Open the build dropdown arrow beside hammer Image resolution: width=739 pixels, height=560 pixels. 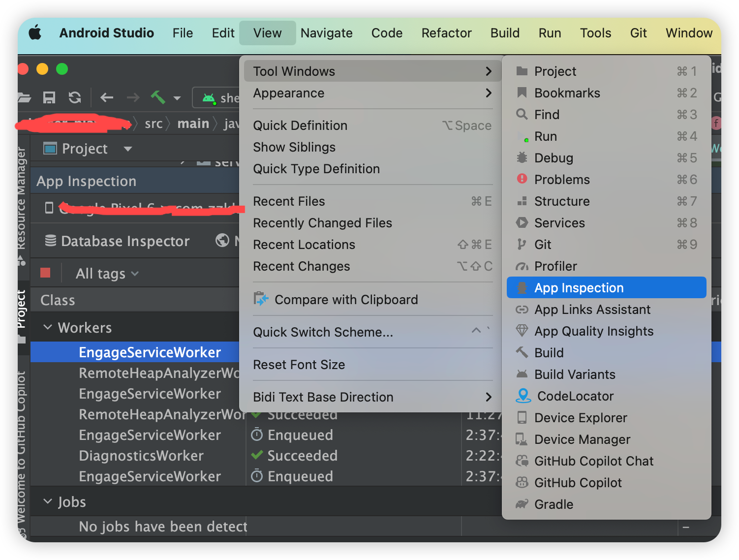177,98
